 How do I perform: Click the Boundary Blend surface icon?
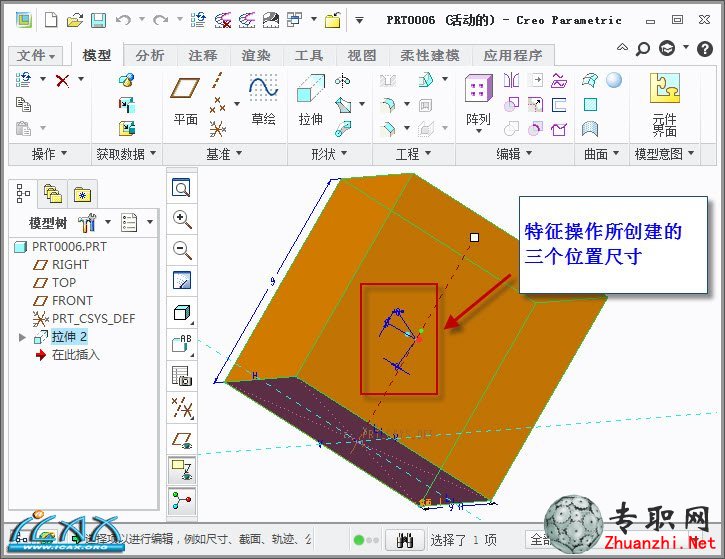(x=590, y=80)
